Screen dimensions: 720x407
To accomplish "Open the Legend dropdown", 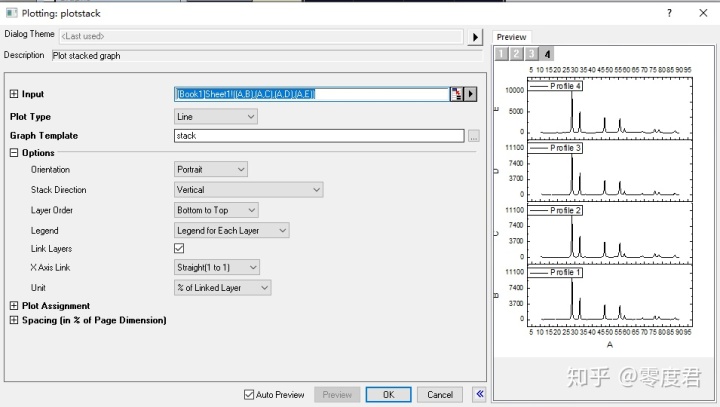I will point(231,230).
